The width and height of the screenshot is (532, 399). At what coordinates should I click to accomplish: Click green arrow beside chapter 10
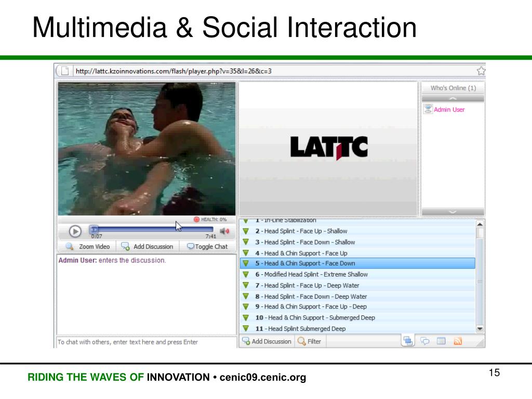246,317
